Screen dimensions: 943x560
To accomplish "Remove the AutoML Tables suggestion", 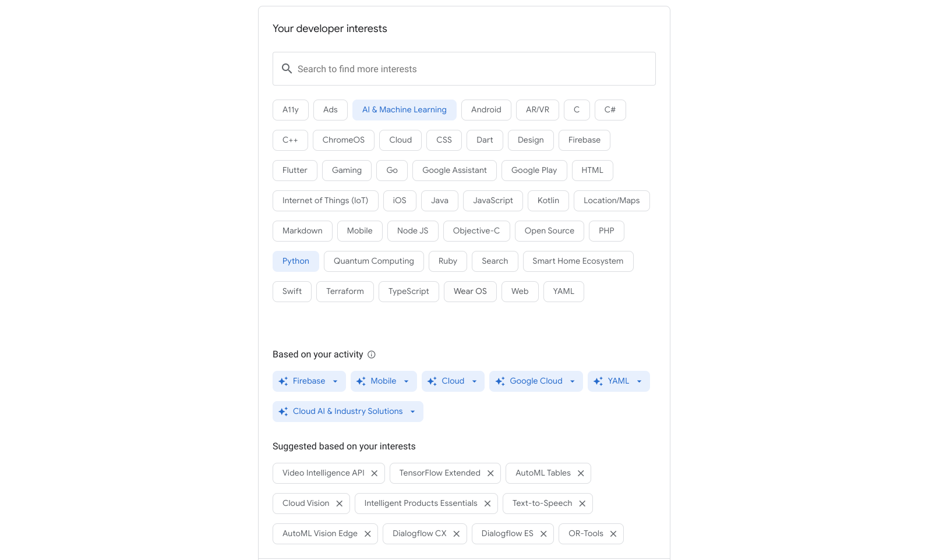I will (x=580, y=473).
